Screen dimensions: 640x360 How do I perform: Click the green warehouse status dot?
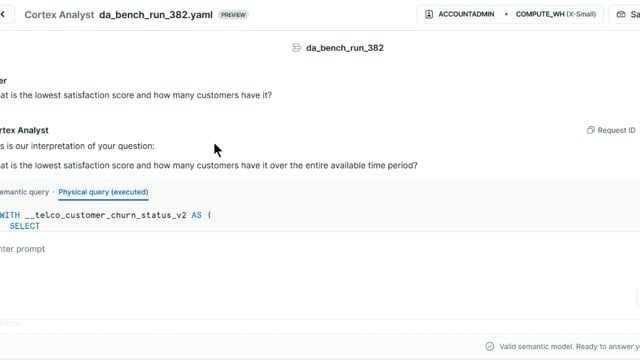506,14
